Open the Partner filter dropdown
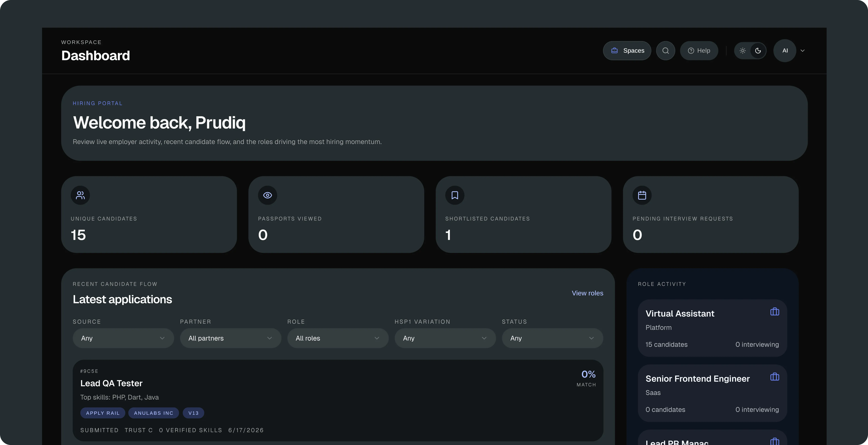This screenshot has height=445, width=868. (x=231, y=338)
